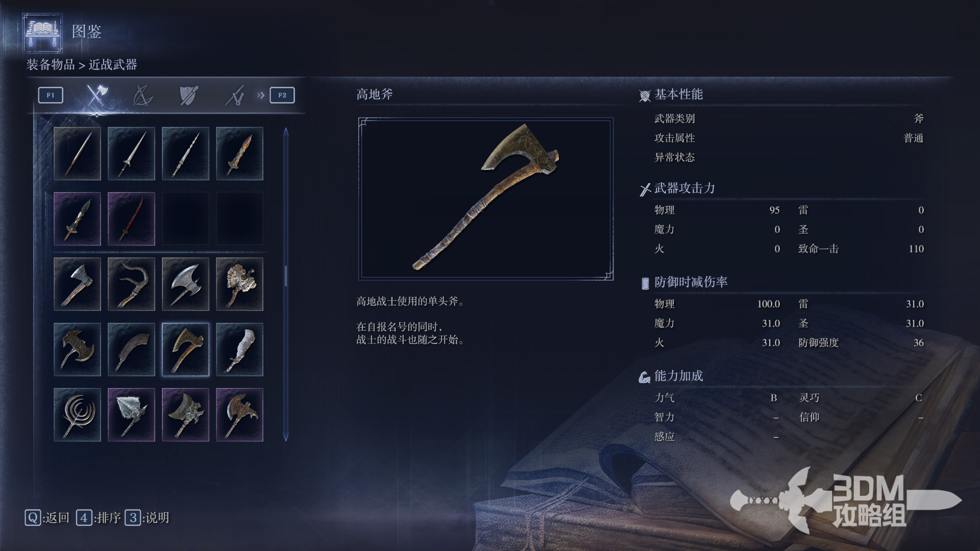
Task: Select the white-furred cleaver weapon icon
Action: 239,349
